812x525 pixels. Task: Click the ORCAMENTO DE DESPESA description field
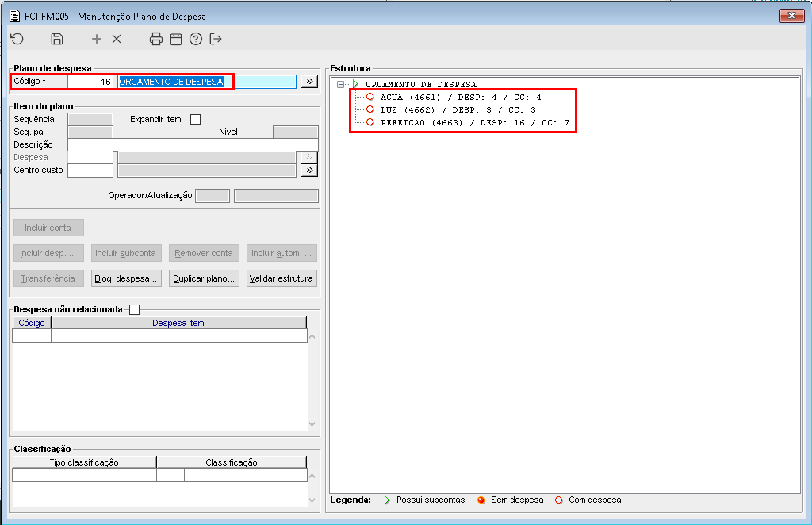click(x=207, y=82)
